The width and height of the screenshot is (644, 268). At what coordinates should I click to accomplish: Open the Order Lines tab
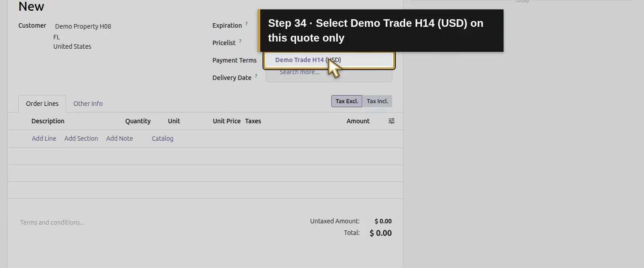click(x=42, y=104)
